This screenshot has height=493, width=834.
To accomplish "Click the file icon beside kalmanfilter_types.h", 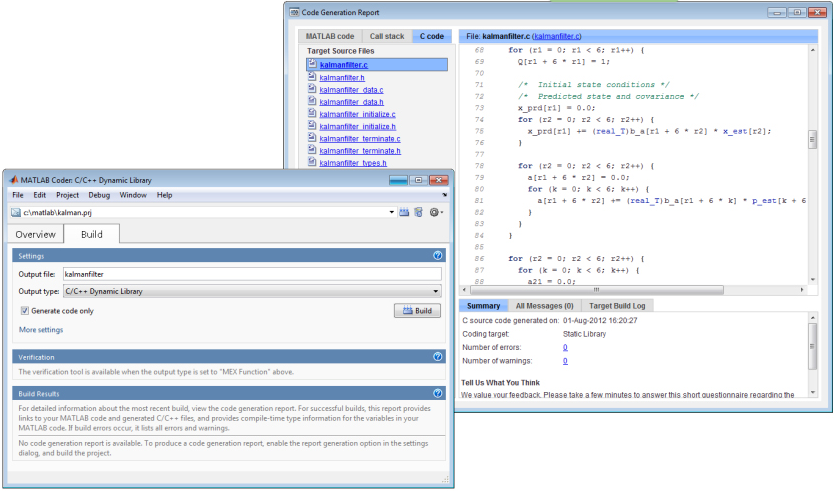I will (312, 162).
